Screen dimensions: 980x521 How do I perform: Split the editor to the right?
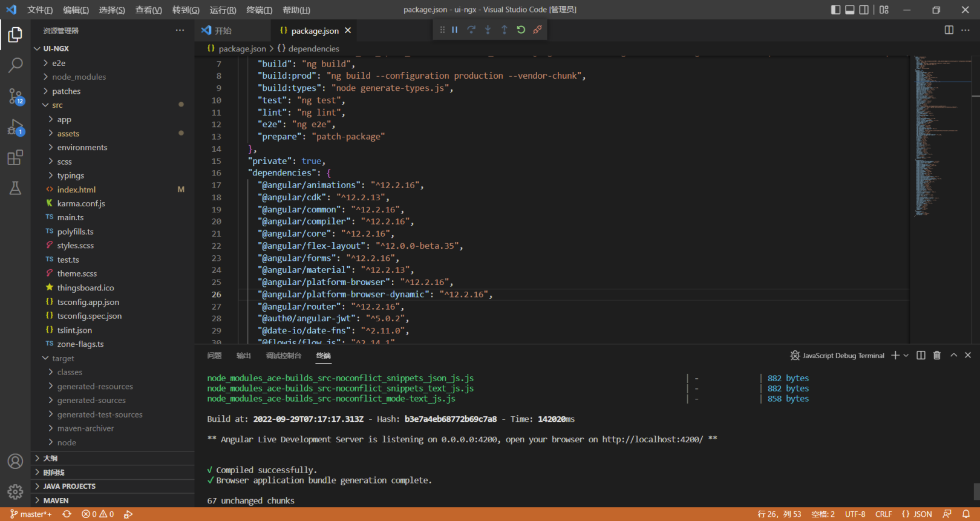click(949, 30)
